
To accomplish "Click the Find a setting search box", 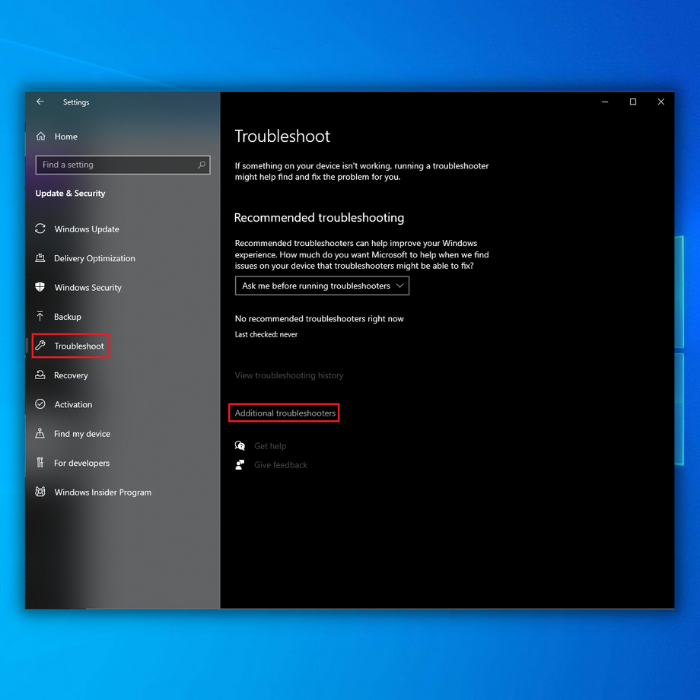I will 123,165.
